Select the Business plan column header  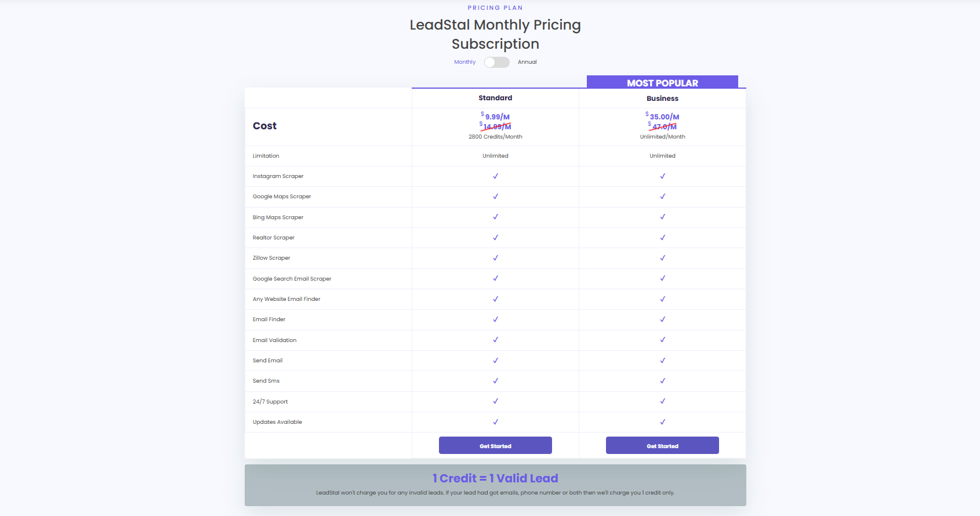662,99
